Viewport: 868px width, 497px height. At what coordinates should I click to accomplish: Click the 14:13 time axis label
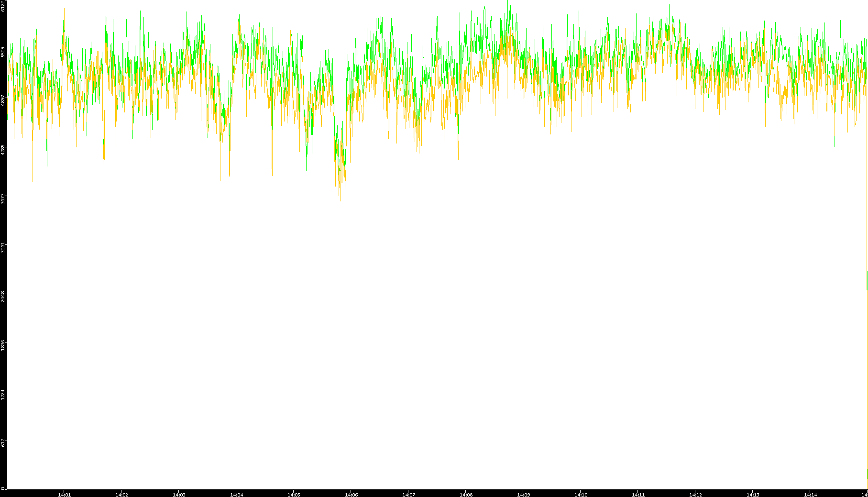click(753, 495)
